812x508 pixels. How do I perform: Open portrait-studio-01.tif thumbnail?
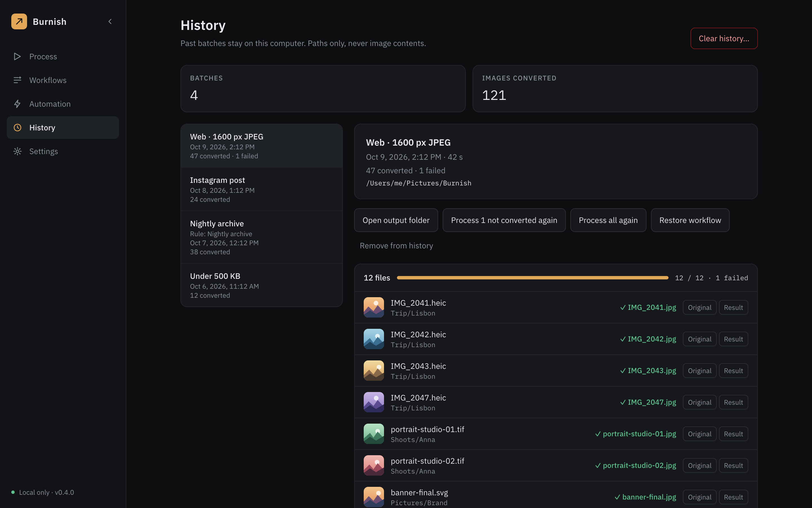[x=374, y=434]
